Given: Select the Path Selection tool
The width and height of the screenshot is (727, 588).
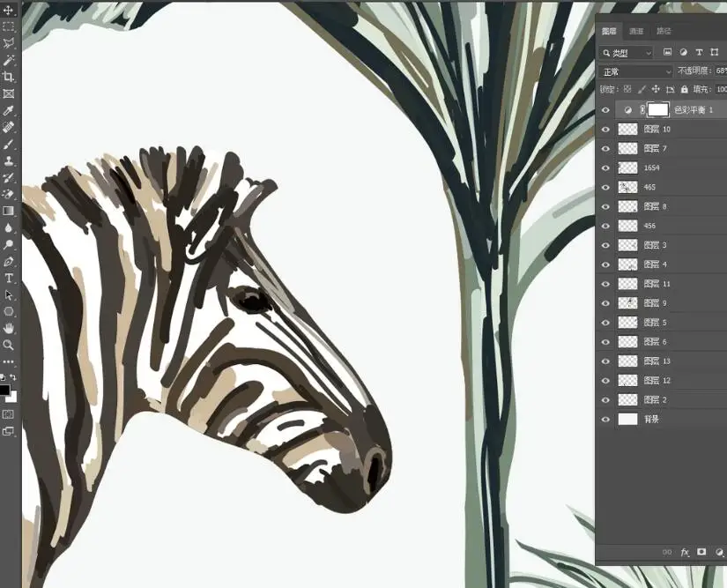Looking at the screenshot, I should click(8, 295).
